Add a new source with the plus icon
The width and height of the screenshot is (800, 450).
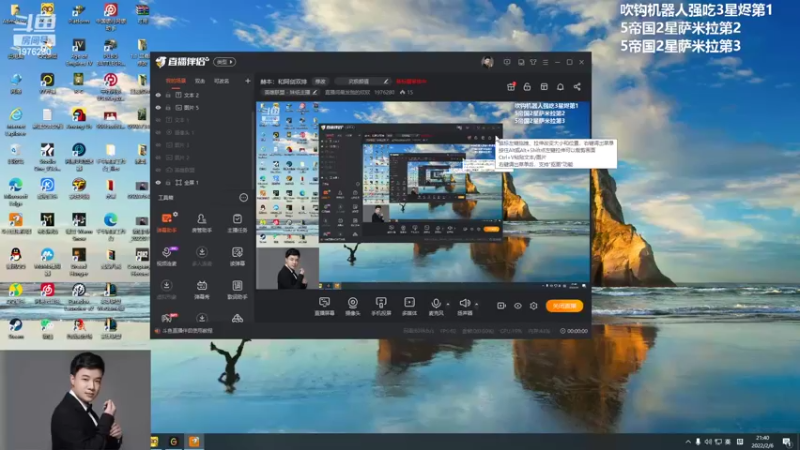tap(247, 81)
